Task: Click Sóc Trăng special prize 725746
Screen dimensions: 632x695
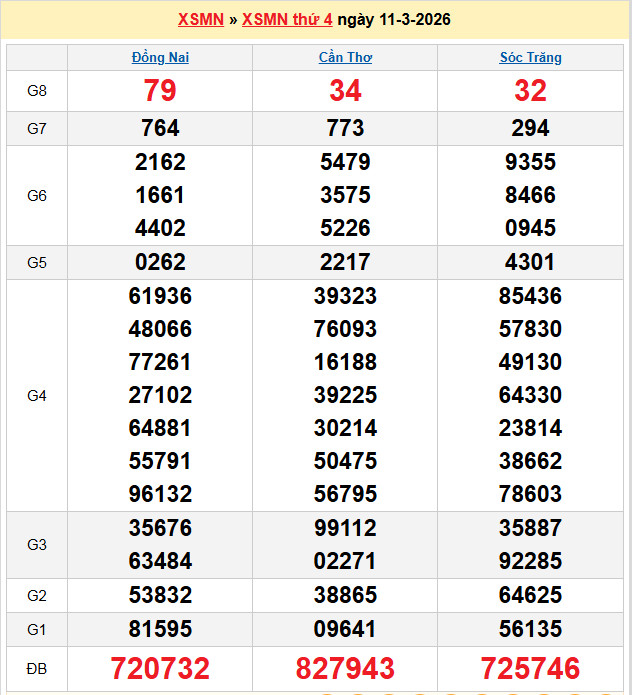Action: pyautogui.click(x=530, y=668)
